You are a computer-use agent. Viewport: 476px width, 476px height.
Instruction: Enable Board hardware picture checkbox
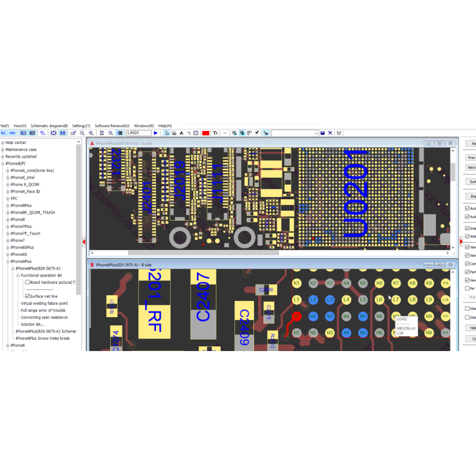tap(27, 283)
